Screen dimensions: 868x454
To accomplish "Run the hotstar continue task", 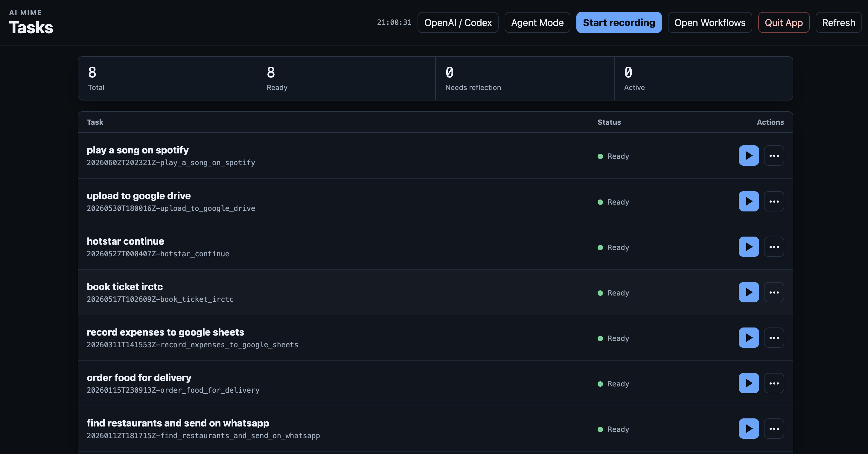I will [749, 247].
